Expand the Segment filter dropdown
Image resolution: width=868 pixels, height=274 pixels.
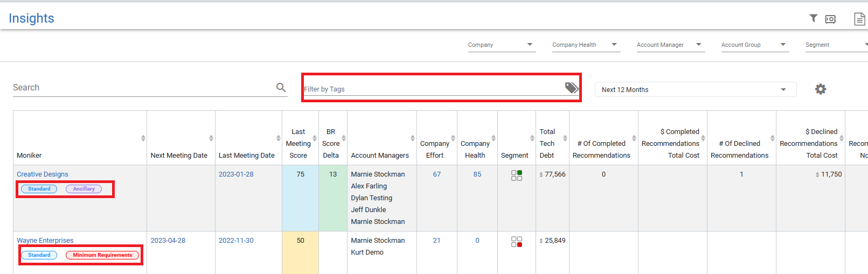tap(837, 45)
